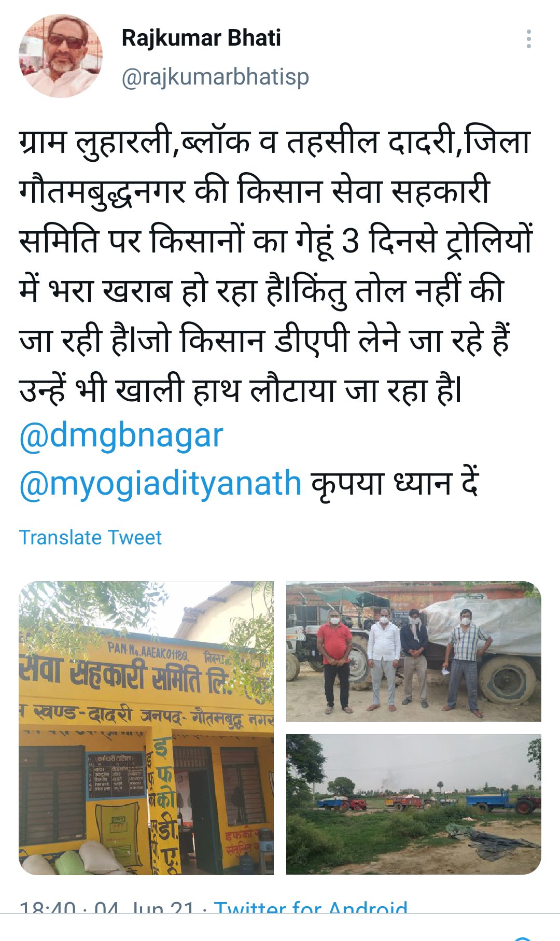Image resolution: width=560 pixels, height=941 pixels.
Task: Open the yellow cooperative society building photo
Action: pyautogui.click(x=146, y=728)
